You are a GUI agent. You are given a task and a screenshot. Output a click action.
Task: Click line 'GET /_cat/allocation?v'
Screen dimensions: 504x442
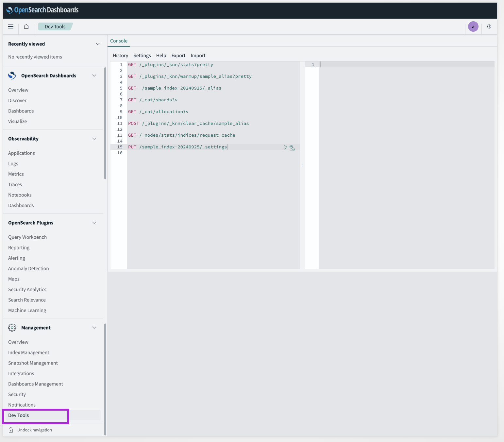coord(158,111)
